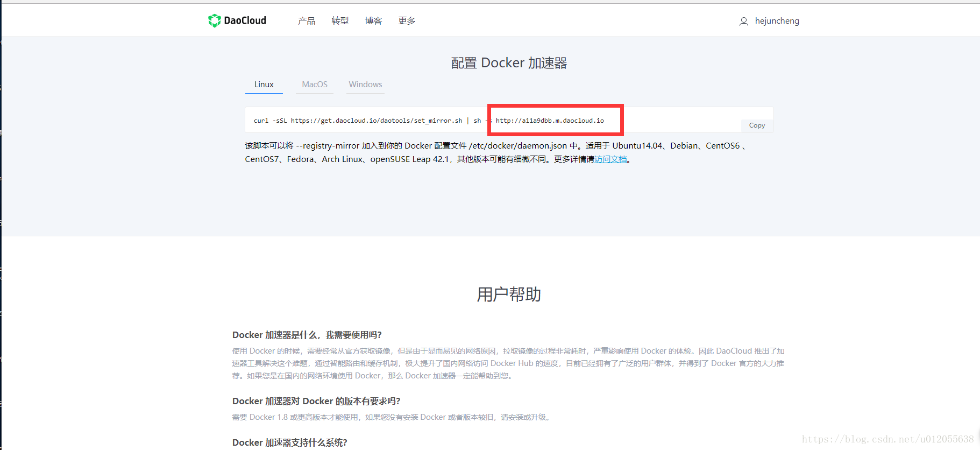Click the 用户帮助 heading
980x450 pixels.
click(509, 294)
